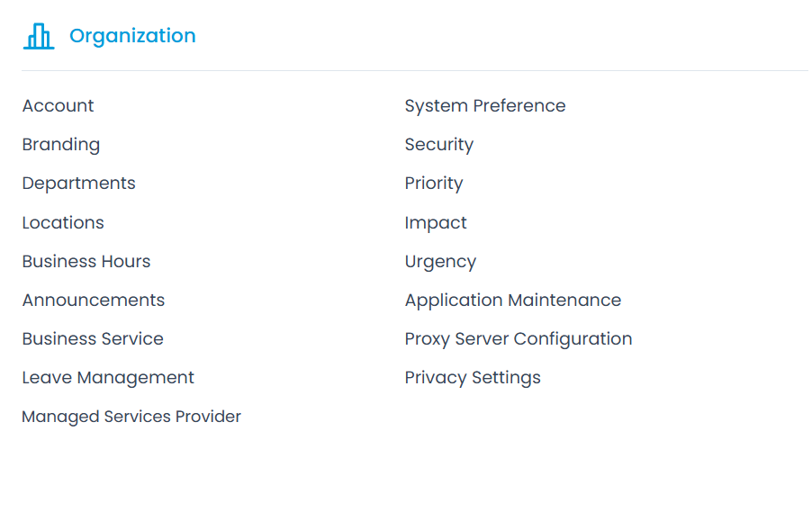Open System Preference settings
The height and width of the screenshot is (512, 812).
point(485,106)
